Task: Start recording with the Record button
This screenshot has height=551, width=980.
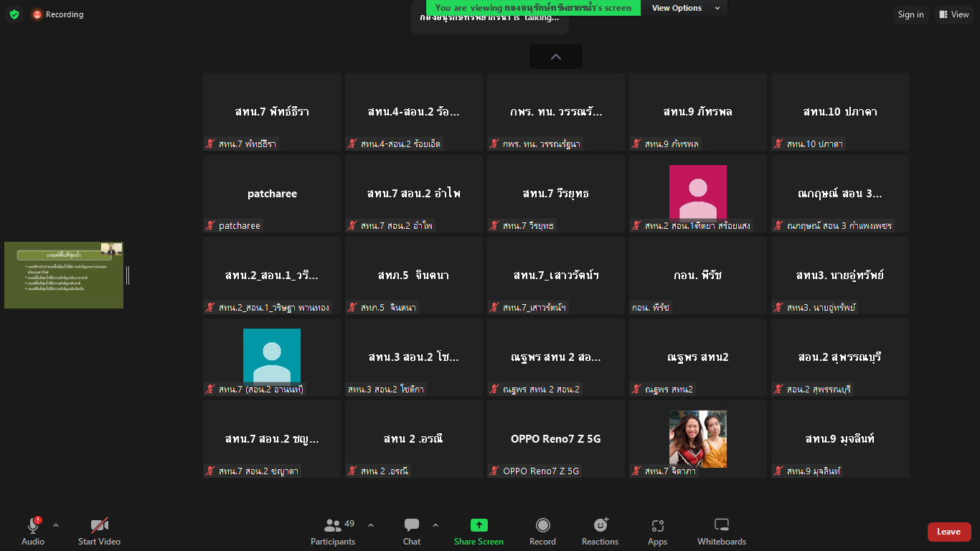Action: (x=542, y=531)
